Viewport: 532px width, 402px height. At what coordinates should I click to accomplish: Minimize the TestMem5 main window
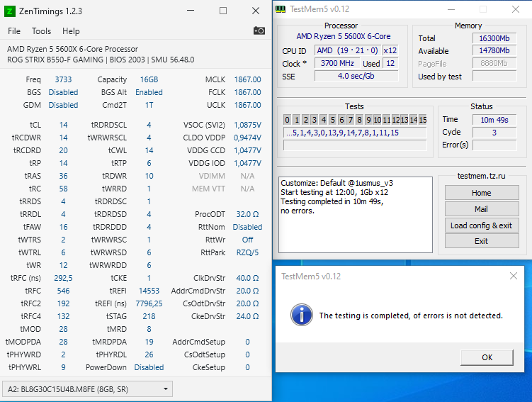coord(451,9)
